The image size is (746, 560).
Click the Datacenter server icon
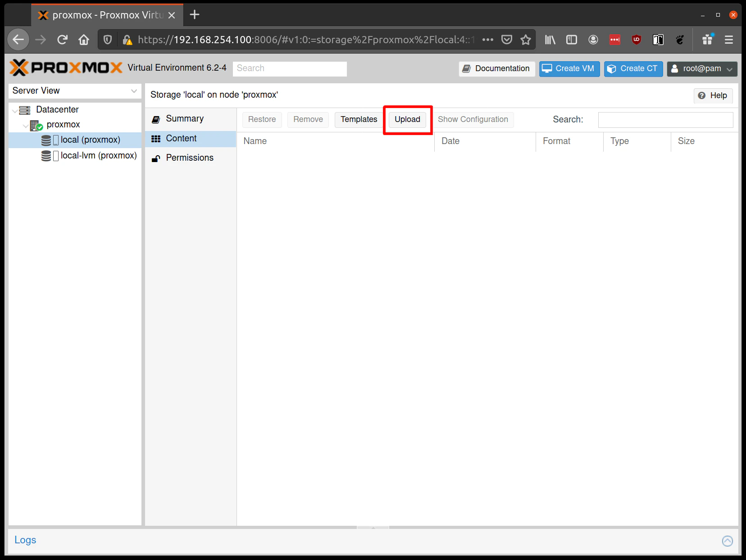[x=25, y=110]
